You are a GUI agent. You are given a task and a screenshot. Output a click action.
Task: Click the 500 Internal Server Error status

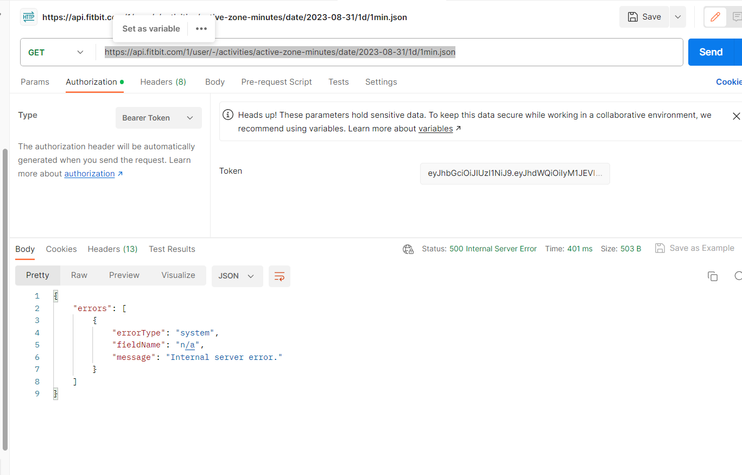point(493,249)
